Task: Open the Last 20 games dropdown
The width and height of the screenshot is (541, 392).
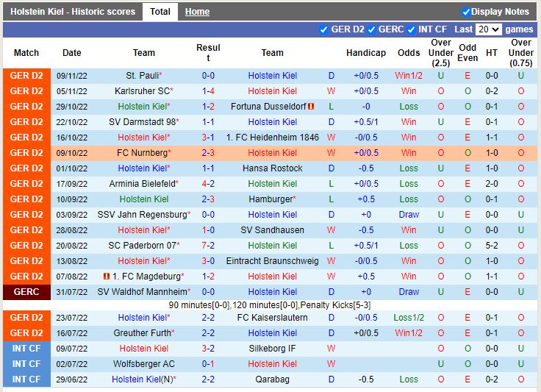Action: (x=488, y=29)
